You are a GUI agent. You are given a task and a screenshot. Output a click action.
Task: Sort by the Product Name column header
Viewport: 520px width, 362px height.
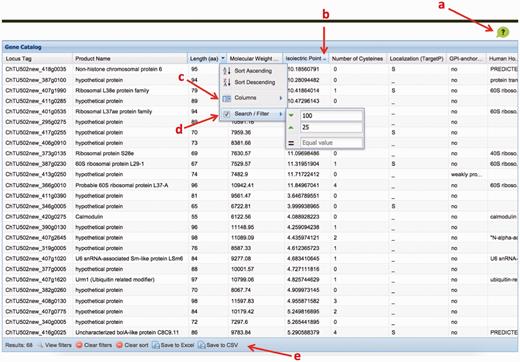(130, 58)
